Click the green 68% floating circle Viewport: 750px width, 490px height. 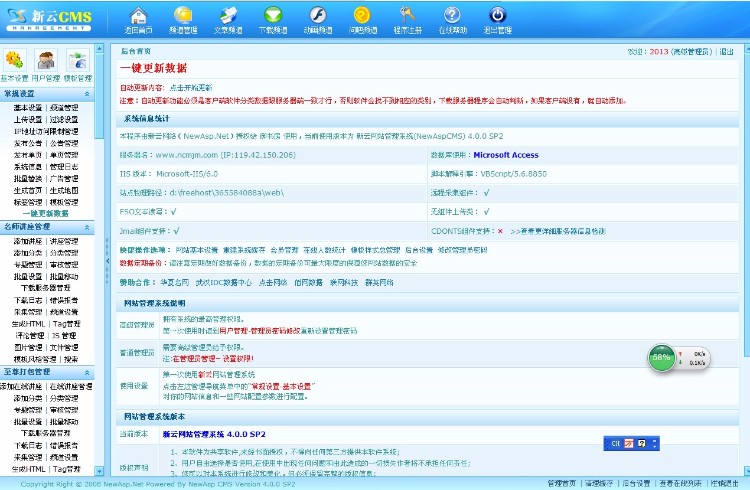click(661, 357)
